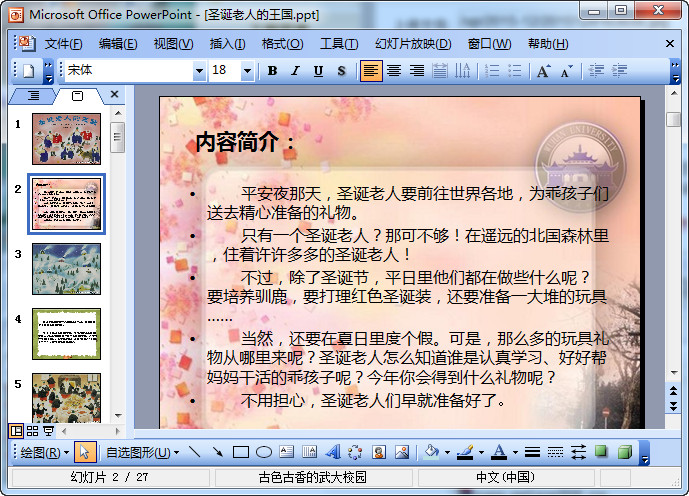
Task: Switch to the Slides thumbnail tab
Action: click(77, 96)
